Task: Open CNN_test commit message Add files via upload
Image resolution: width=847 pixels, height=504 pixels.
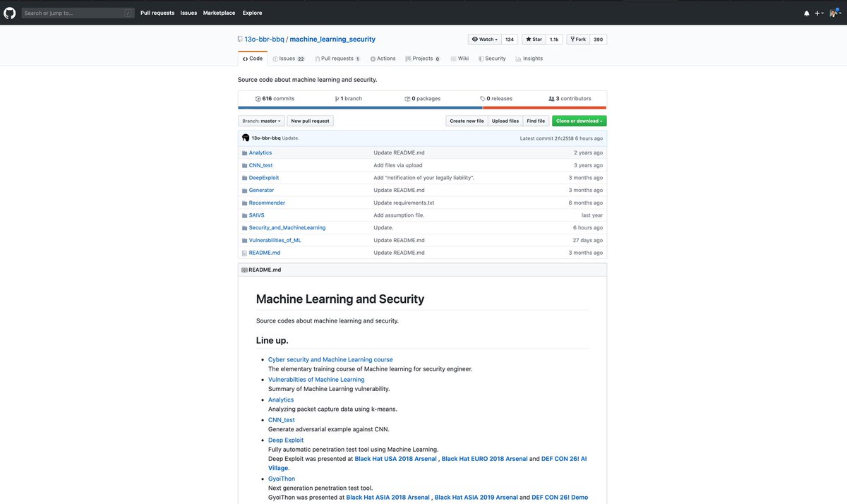Action: coord(398,165)
